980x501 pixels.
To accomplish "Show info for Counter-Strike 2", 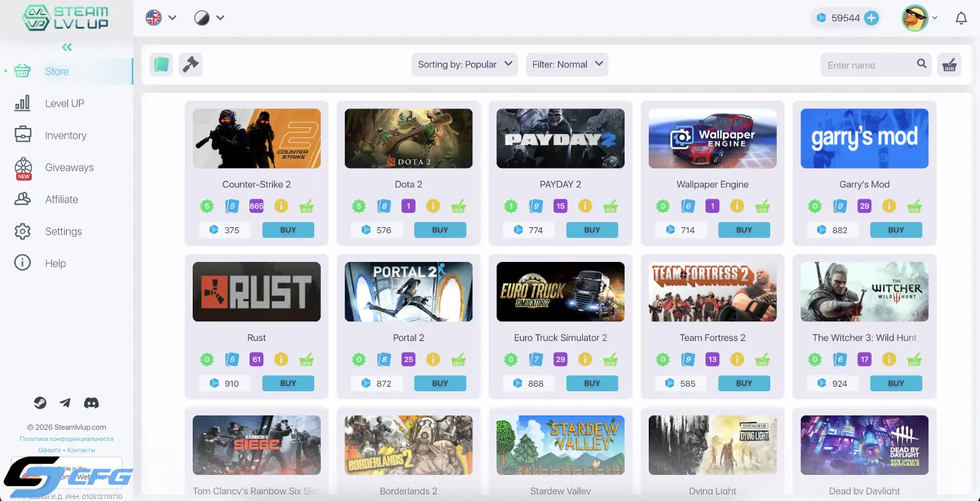I will 282,206.
